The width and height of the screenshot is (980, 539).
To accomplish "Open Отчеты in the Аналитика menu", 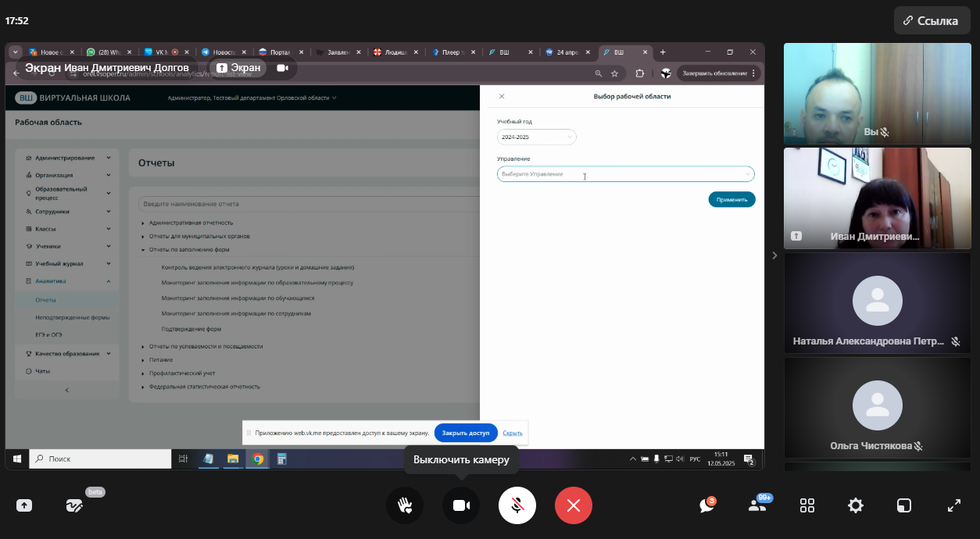I will pos(45,300).
